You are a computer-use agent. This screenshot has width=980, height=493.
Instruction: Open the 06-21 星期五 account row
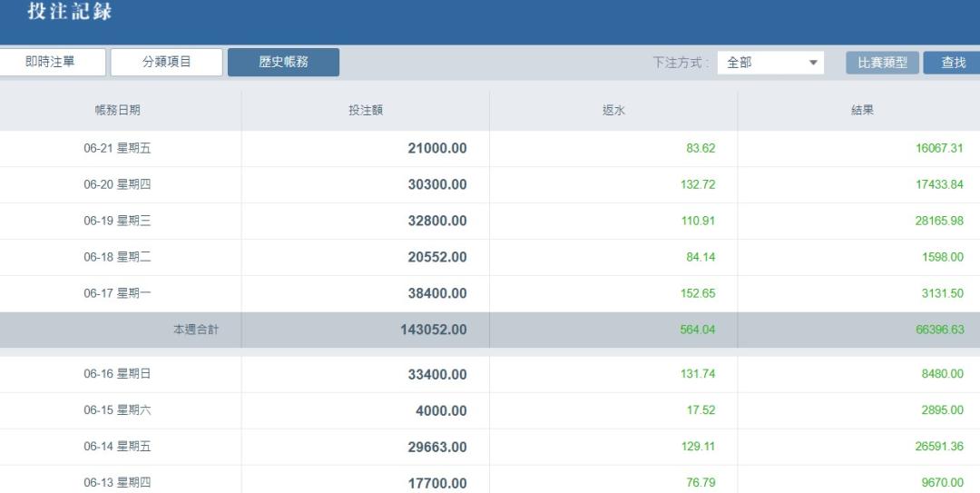118,149
